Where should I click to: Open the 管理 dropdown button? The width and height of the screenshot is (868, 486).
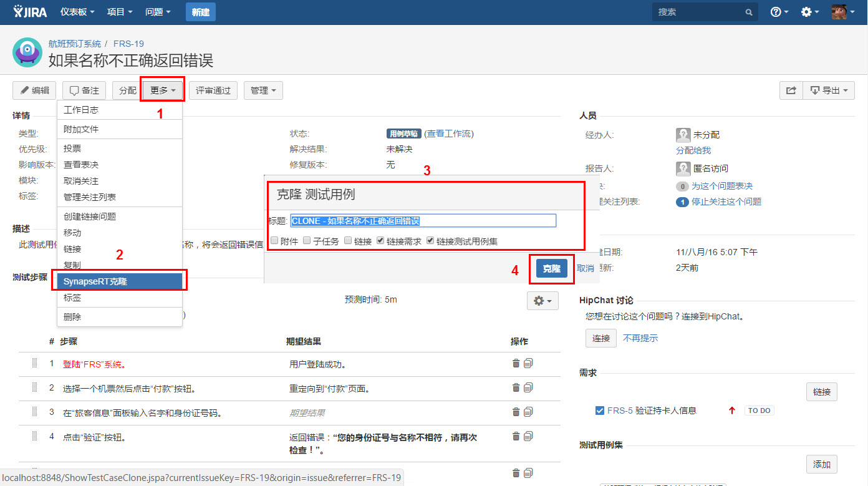[x=263, y=90]
